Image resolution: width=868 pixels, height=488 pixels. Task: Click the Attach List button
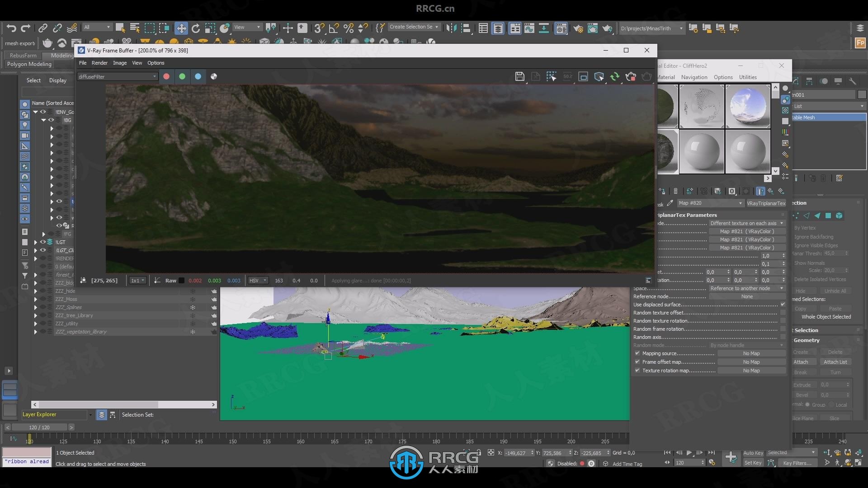835,362
